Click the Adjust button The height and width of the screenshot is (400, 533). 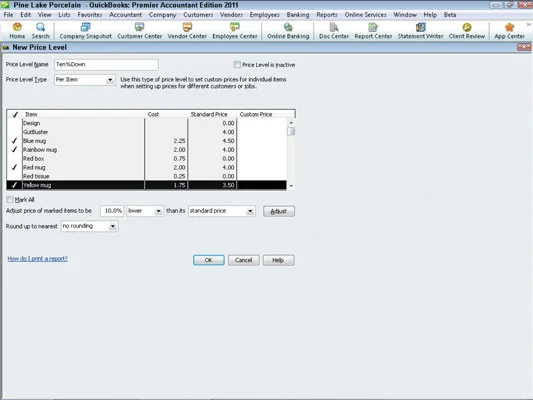(279, 211)
